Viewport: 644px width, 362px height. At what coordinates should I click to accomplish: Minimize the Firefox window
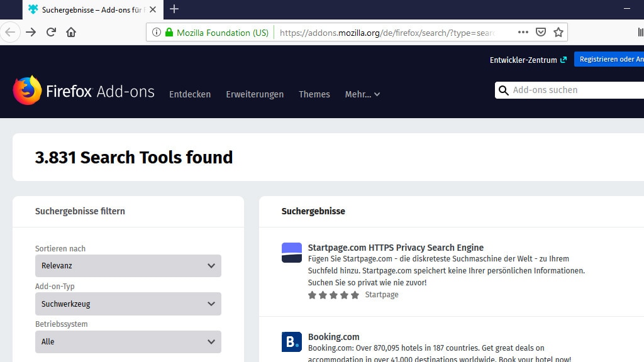[x=627, y=9]
